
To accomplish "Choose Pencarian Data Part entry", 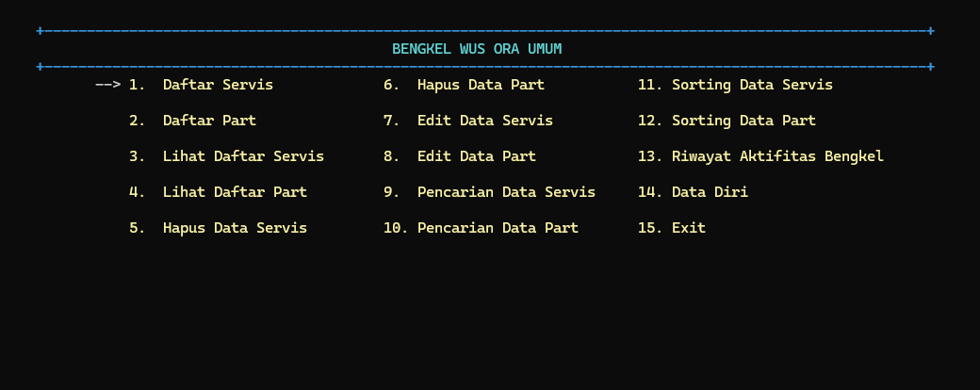I will [x=498, y=228].
